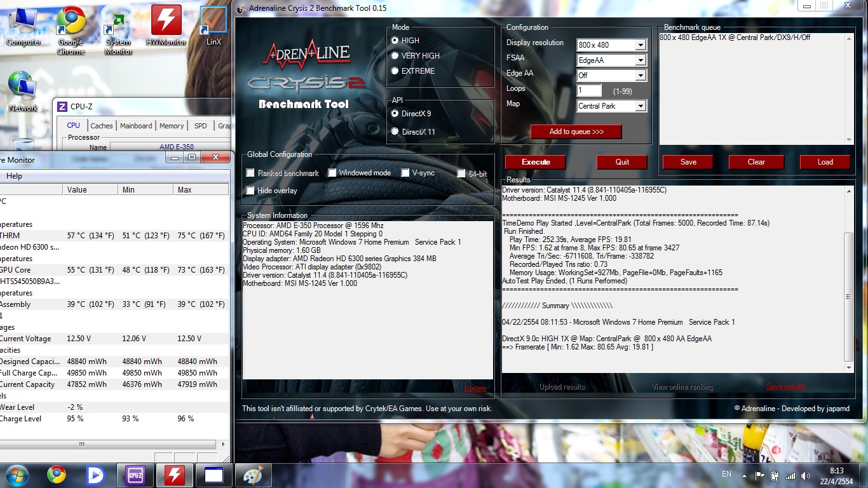This screenshot has width=868, height=488.
Task: Clear the benchmark queue
Action: click(756, 162)
